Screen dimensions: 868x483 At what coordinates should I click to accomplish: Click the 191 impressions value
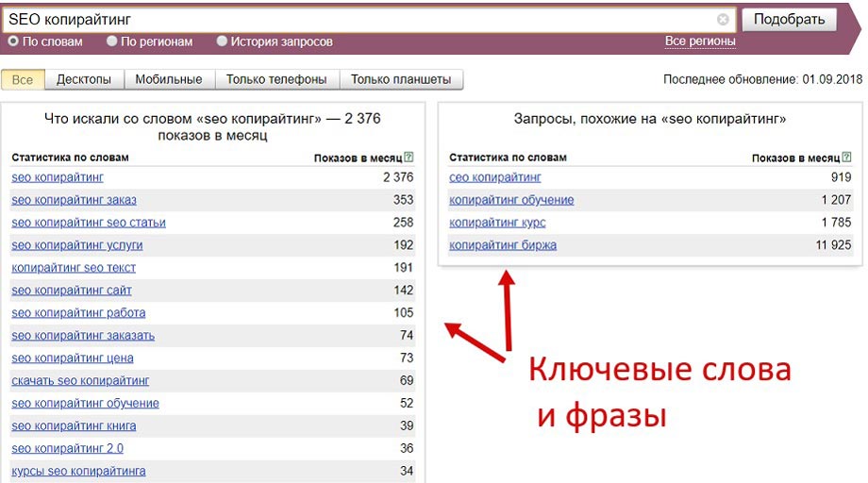[x=404, y=268]
